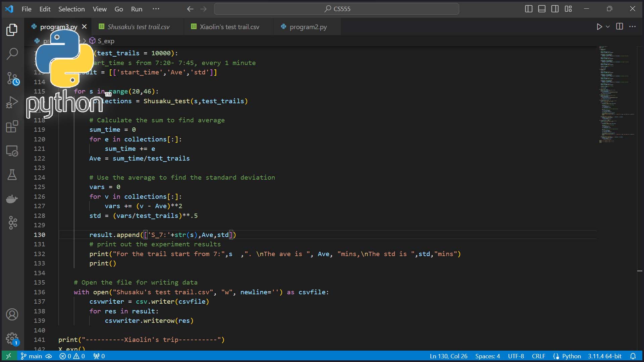Click the '# Open the file for writing data' comment
The image size is (644, 362).
[136, 283]
